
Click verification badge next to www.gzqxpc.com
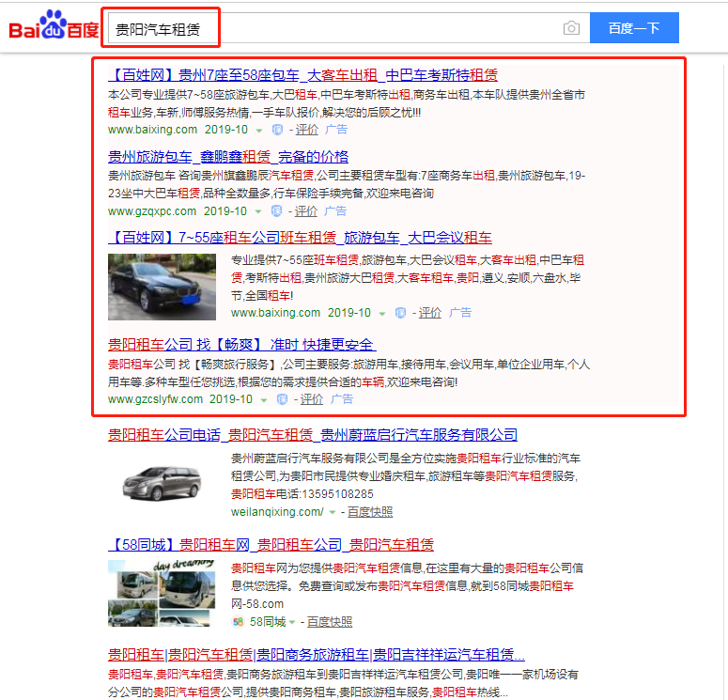pos(277,211)
